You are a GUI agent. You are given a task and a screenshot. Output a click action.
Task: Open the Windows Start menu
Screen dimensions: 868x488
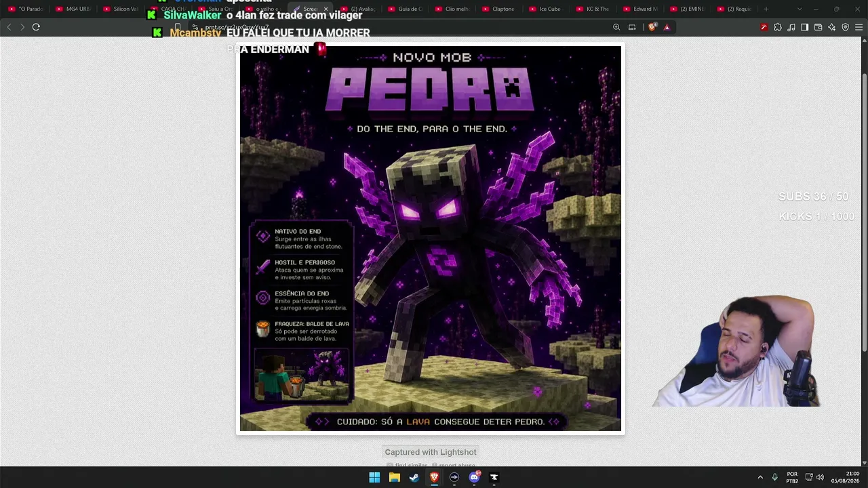[x=374, y=477]
